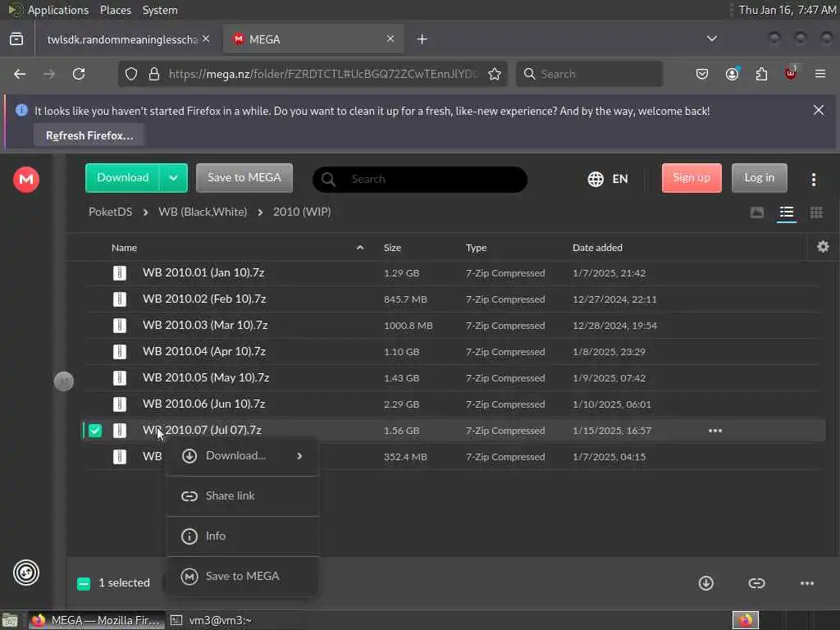The image size is (840, 630).
Task: Open the Pocket save icon
Action: (x=702, y=74)
